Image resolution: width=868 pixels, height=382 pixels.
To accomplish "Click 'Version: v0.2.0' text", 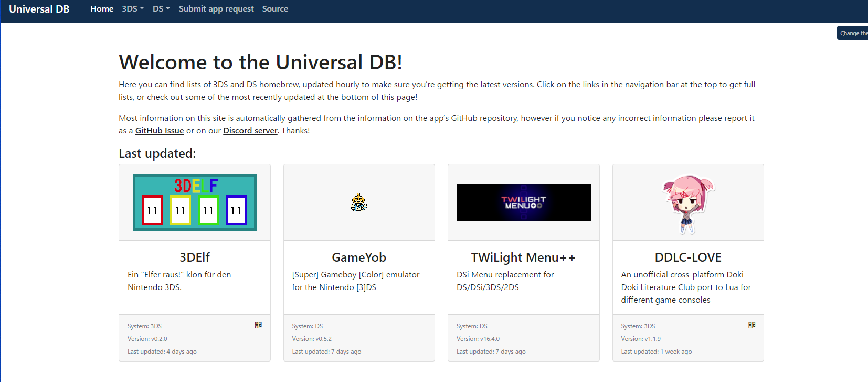I will (147, 339).
